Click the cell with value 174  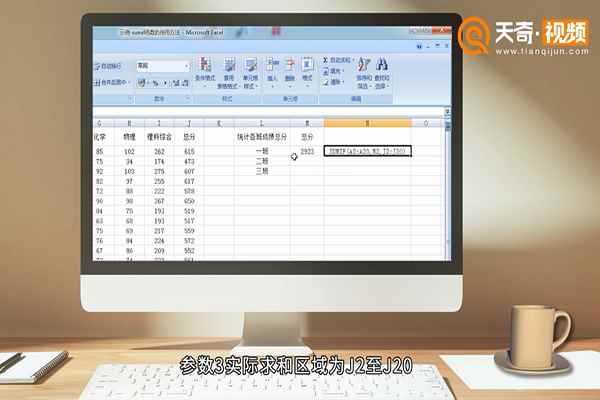(x=159, y=162)
